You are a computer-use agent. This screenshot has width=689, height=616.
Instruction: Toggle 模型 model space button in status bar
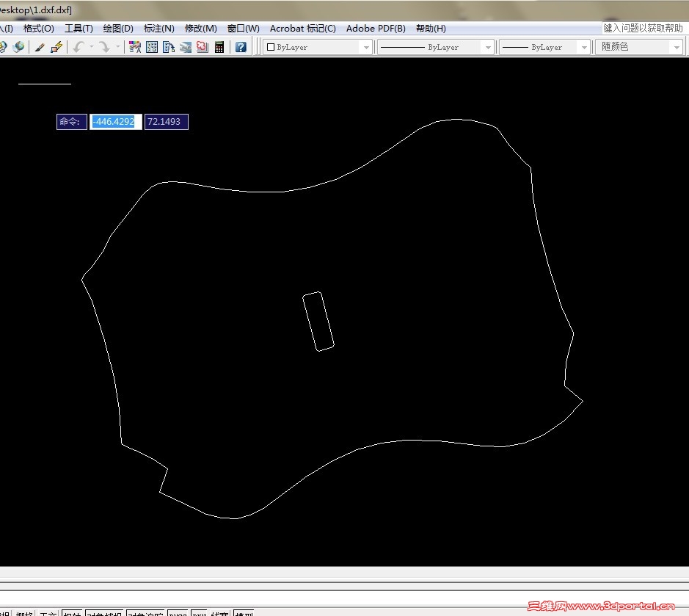point(244,613)
